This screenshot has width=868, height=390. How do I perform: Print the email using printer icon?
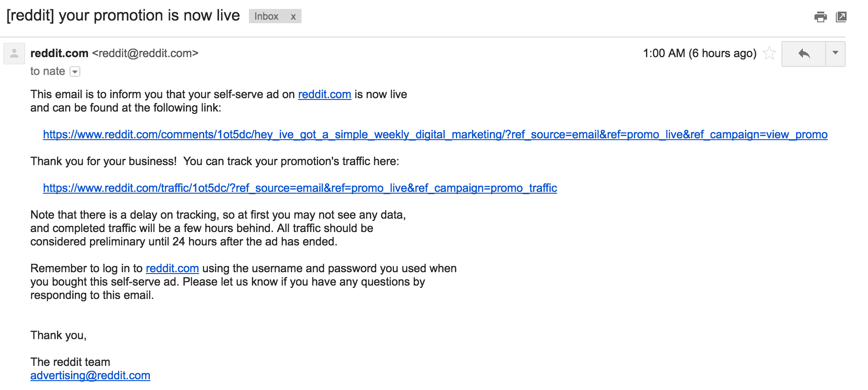coord(820,17)
